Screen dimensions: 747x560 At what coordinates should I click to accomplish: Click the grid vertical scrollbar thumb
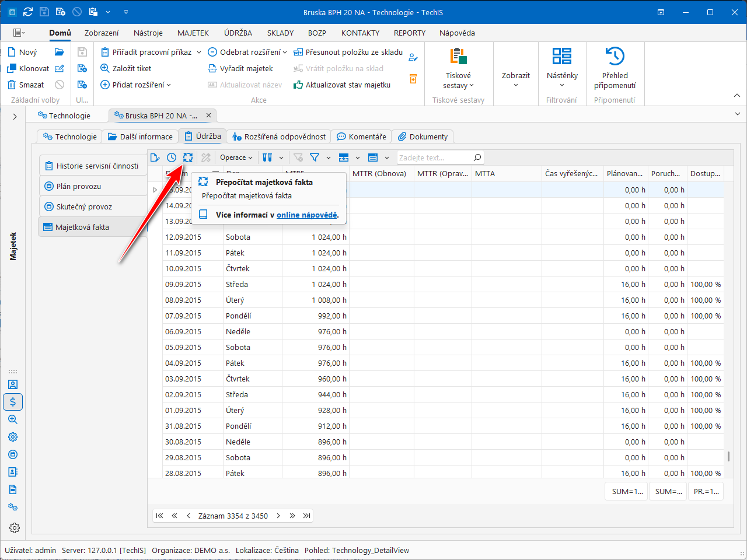[728, 456]
